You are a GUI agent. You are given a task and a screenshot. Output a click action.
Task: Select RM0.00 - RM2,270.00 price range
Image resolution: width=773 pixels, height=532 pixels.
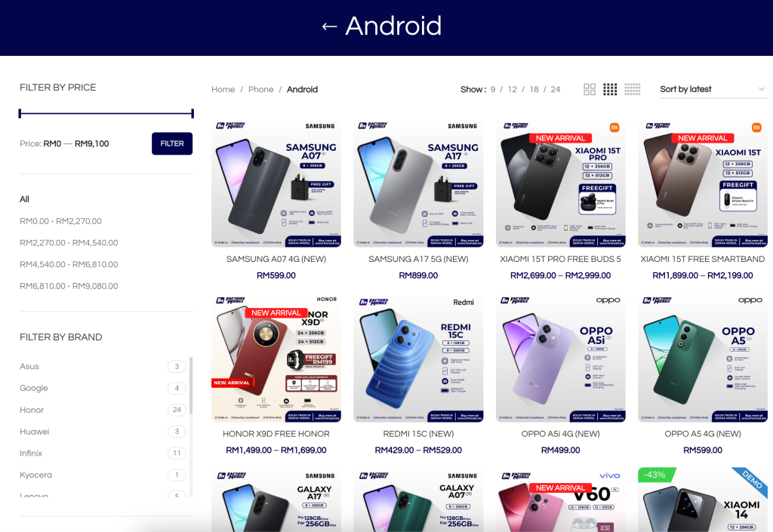[60, 221]
